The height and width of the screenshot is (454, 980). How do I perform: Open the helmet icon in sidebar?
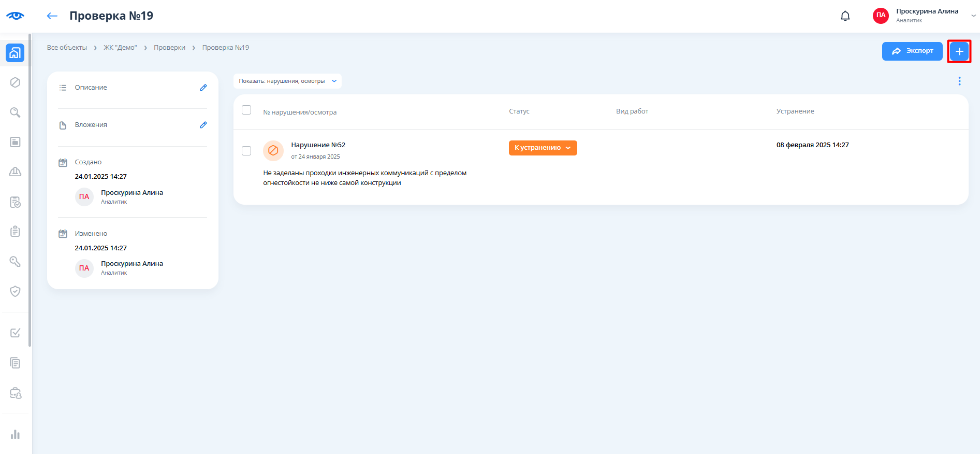click(15, 172)
